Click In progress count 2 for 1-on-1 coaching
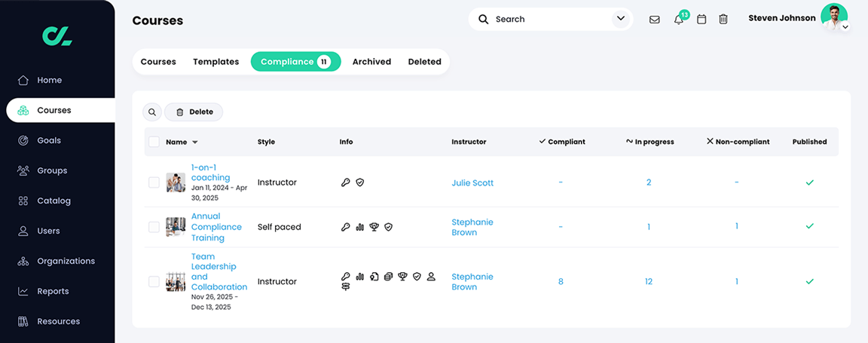This screenshot has height=343, width=868. pyautogui.click(x=649, y=182)
